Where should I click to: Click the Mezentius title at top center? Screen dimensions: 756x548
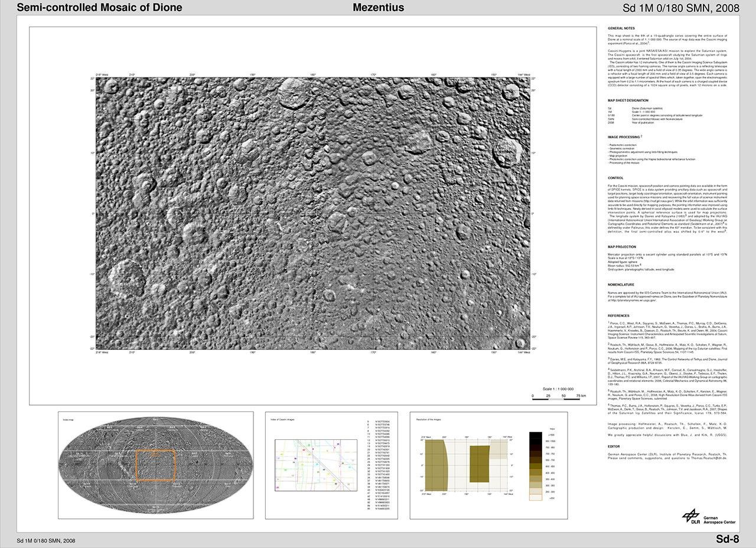378,8
